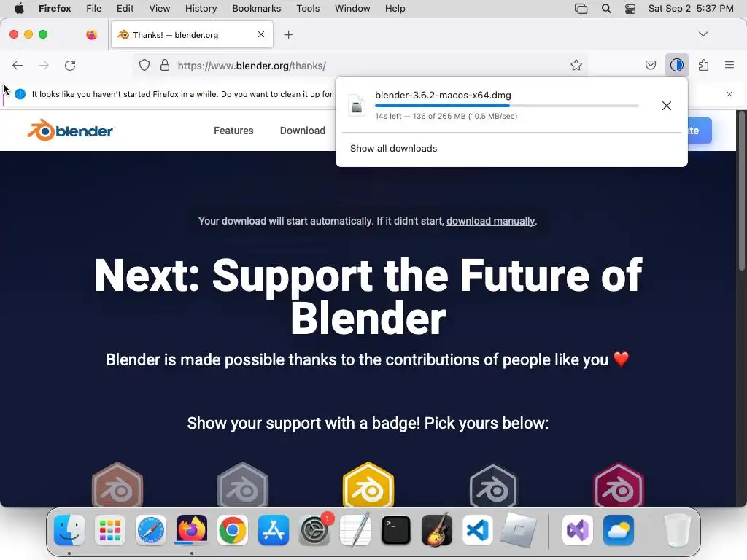Image resolution: width=747 pixels, height=560 pixels.
Task: Launch GarageBand from the Dock
Action: point(437,530)
